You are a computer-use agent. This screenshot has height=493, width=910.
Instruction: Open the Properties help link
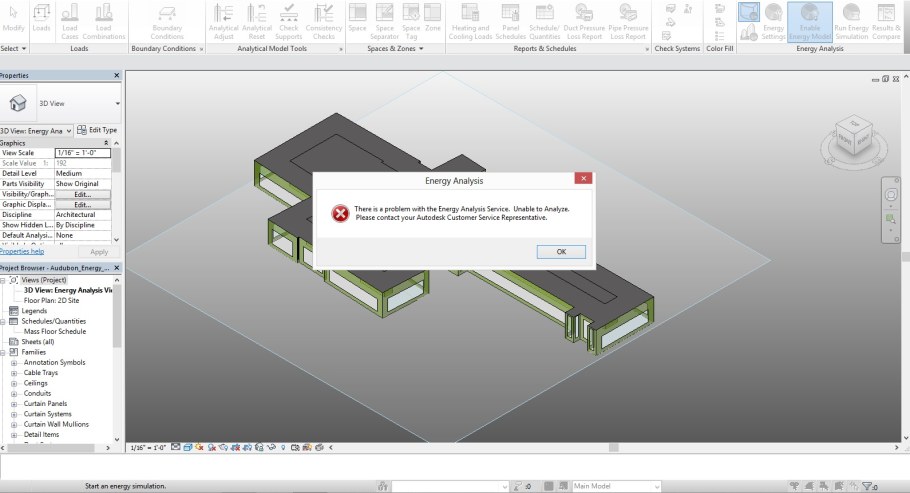pyautogui.click(x=22, y=251)
